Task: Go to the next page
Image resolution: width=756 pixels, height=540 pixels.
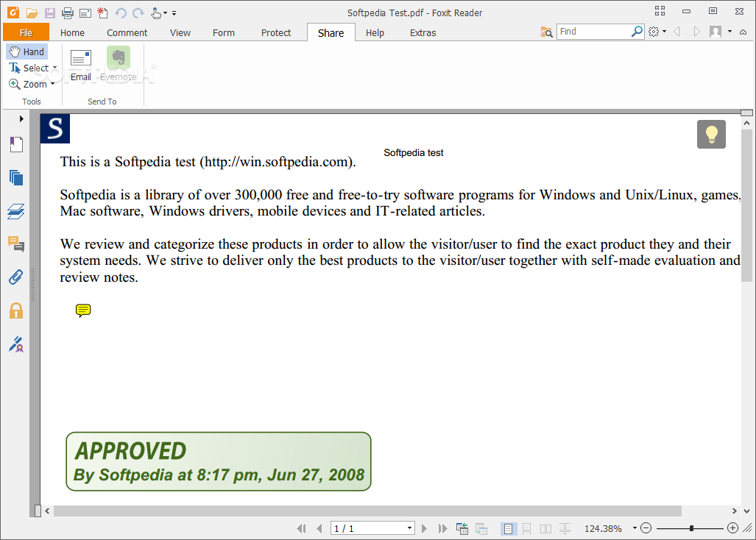Action: [x=424, y=528]
